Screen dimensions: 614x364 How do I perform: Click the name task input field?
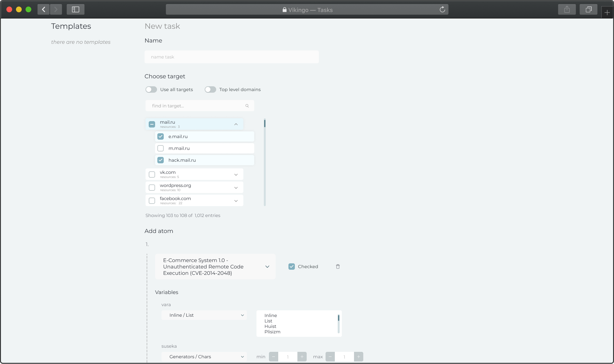tap(232, 57)
